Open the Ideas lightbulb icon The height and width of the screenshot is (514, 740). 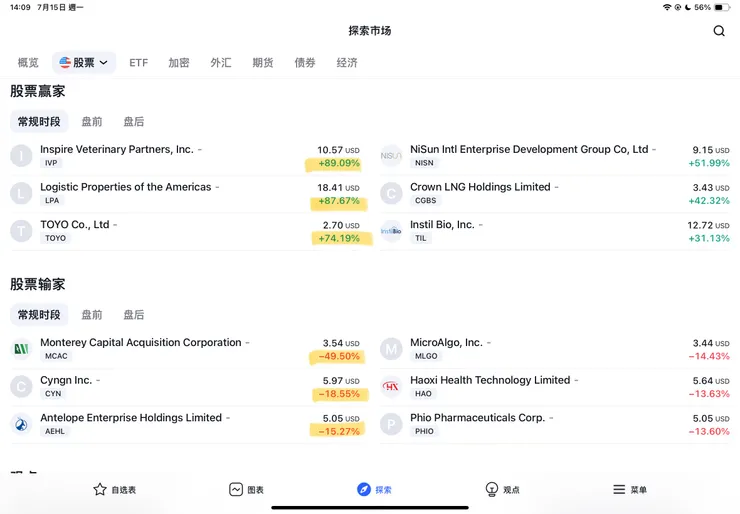point(491,489)
